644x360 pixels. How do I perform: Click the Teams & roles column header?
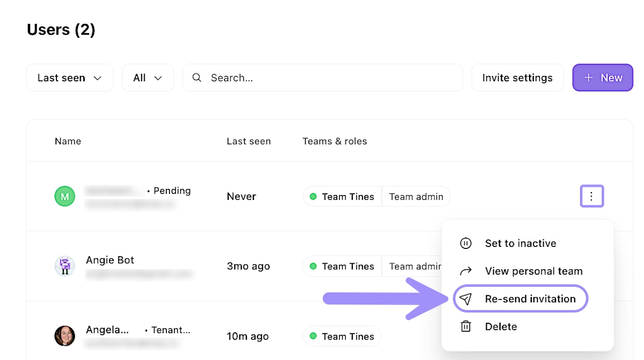click(335, 141)
